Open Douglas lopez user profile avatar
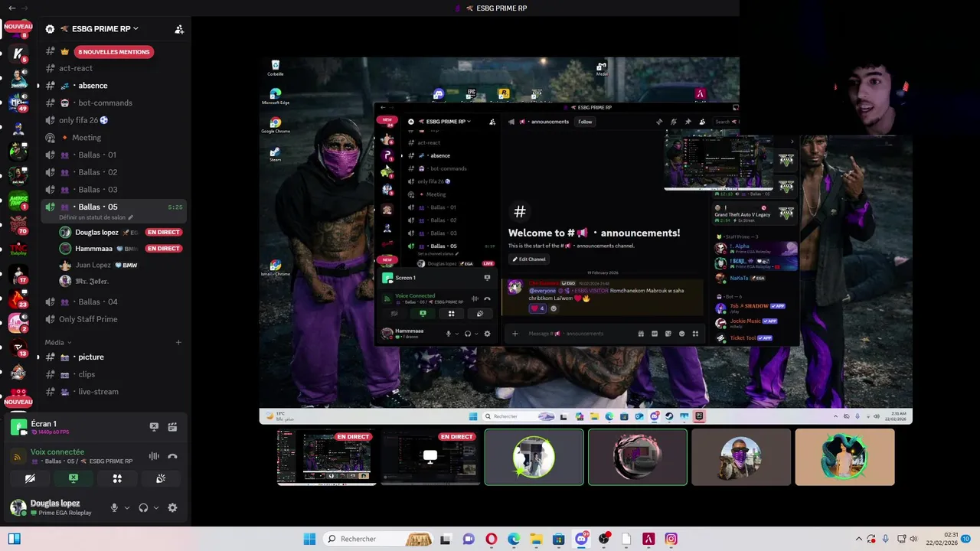Screen dimensions: 980x551 tap(18, 507)
